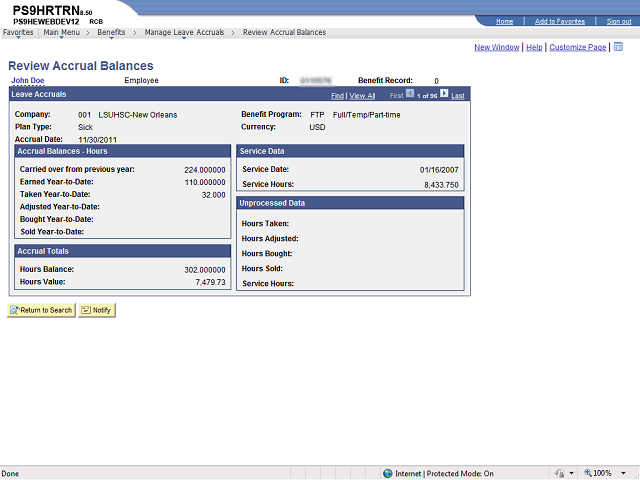Open the Main Menu dropdown
640x480 pixels.
62,32
